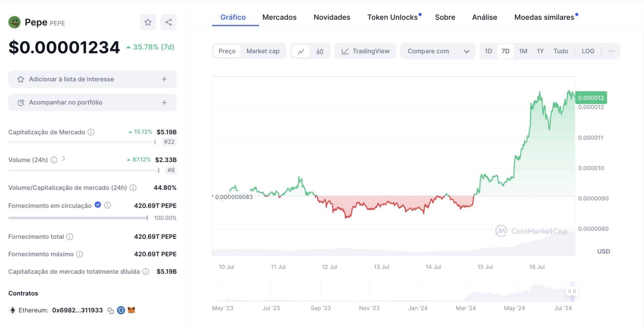Open info icon for Volume/Capitalização de mercado

pyautogui.click(x=133, y=188)
